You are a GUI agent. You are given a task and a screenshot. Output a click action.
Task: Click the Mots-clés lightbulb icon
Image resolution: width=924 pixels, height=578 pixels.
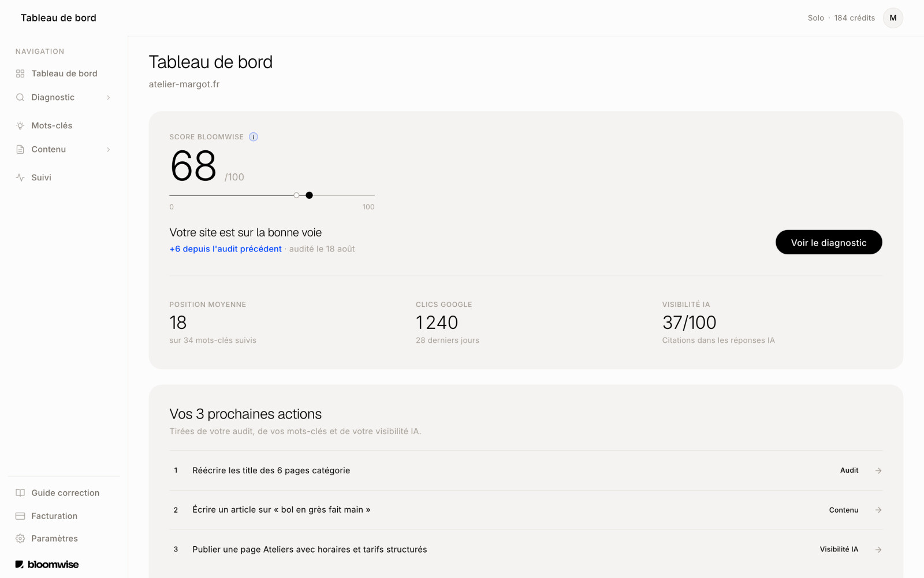(x=20, y=125)
